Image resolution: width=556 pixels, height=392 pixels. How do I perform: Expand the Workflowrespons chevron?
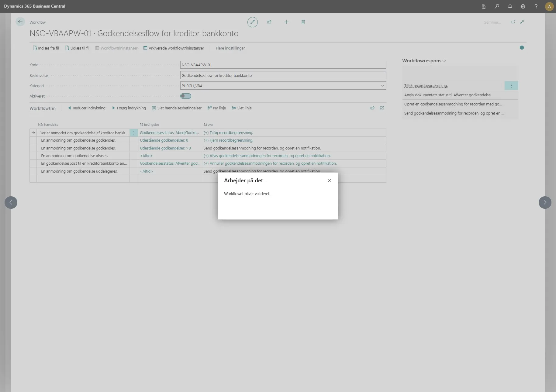[444, 61]
